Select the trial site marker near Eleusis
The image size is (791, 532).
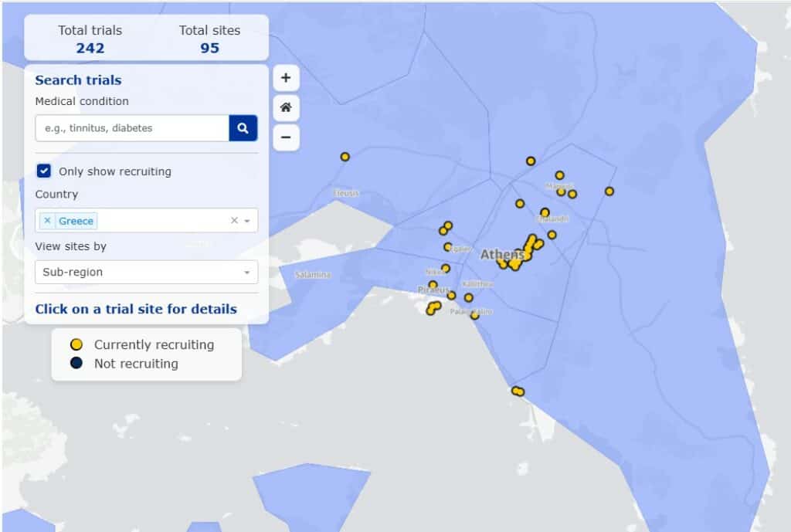345,157
